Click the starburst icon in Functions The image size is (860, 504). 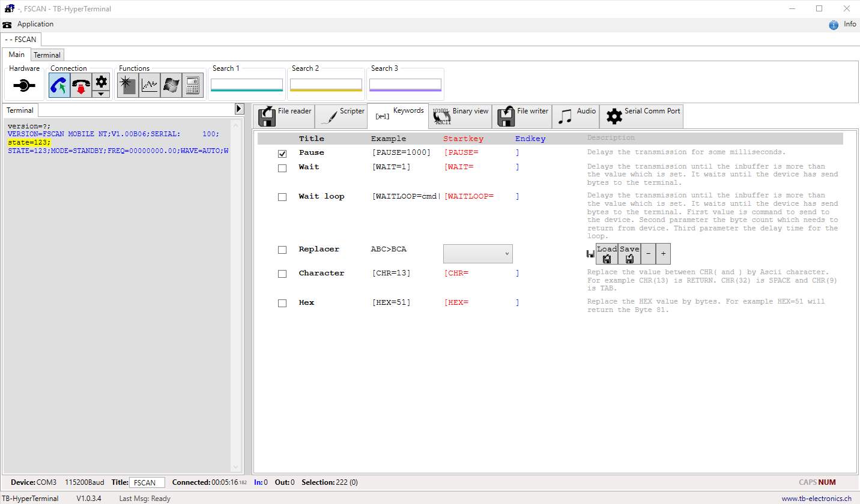pyautogui.click(x=127, y=86)
